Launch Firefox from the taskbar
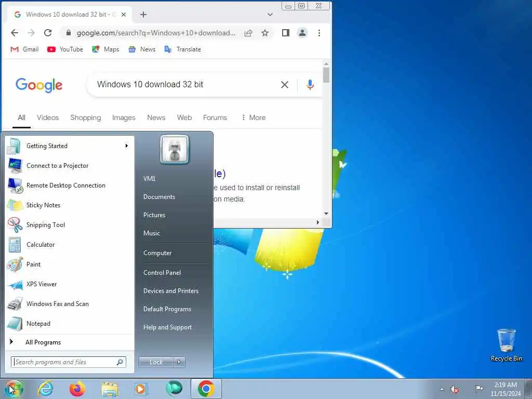Screen dimensions: 532x399 (x=77, y=389)
